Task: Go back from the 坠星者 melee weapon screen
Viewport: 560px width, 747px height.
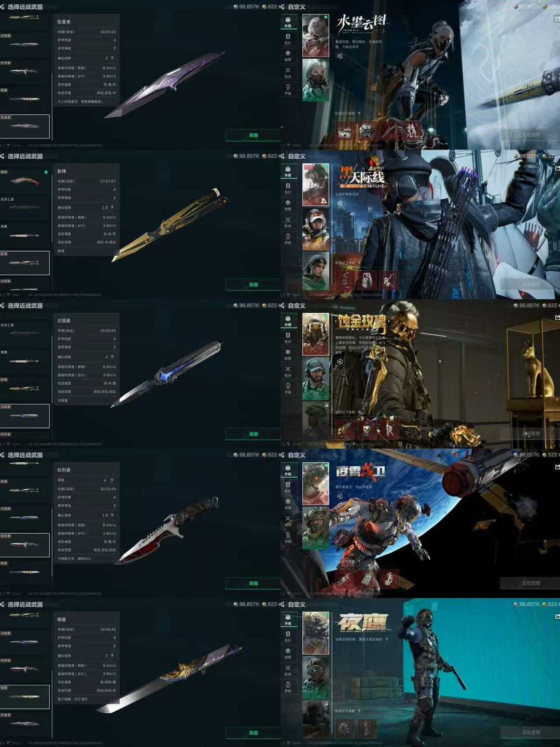Action: click(x=3, y=7)
